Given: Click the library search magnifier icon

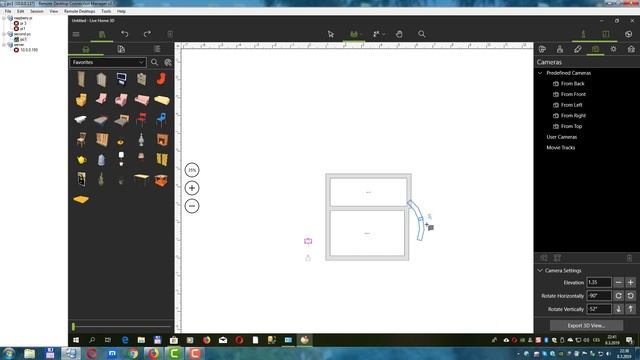Looking at the screenshot, I should tap(154, 62).
